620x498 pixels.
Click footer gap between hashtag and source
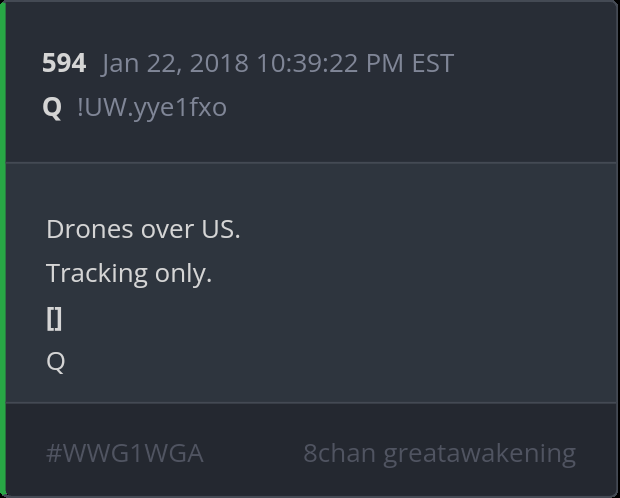point(253,453)
